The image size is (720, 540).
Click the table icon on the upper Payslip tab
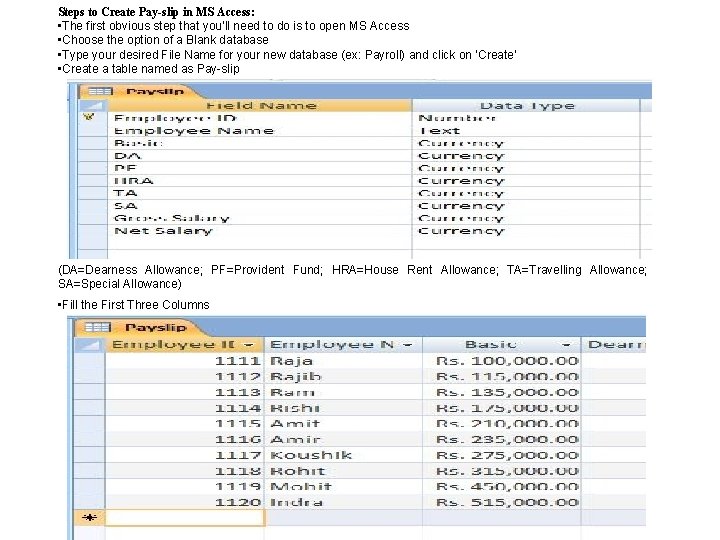[x=100, y=91]
